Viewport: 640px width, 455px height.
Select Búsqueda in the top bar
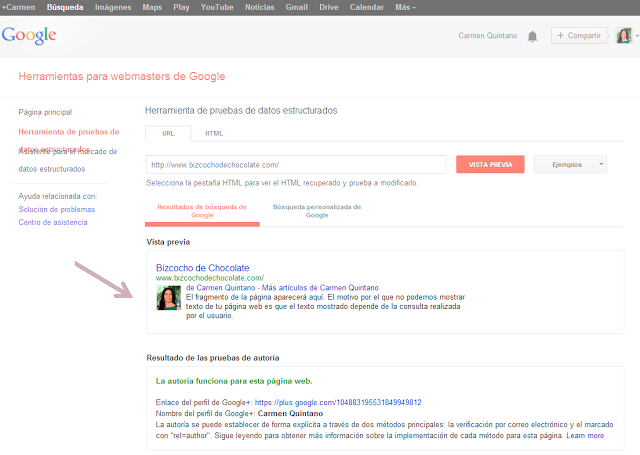[x=65, y=7]
